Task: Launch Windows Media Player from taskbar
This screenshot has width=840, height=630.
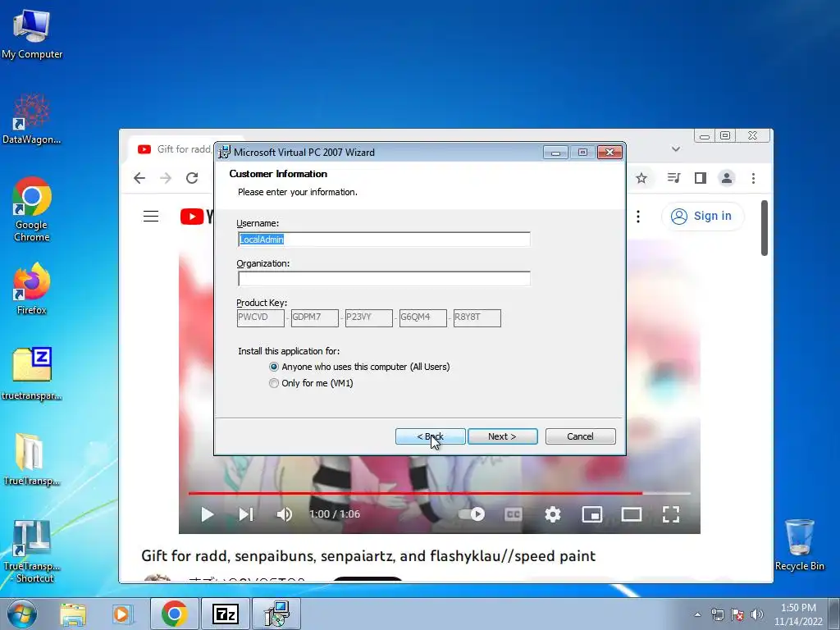Action: (121, 614)
